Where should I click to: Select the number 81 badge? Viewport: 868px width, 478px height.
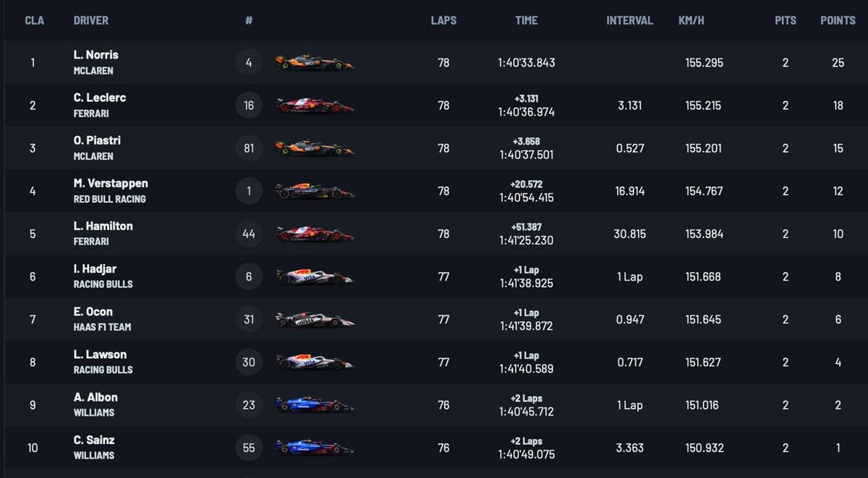[249, 148]
